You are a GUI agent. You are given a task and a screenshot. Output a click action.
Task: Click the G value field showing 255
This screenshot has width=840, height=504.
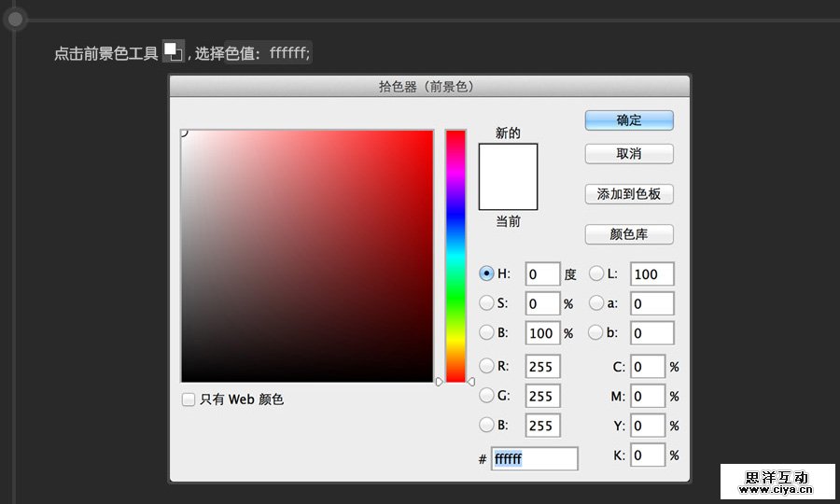coord(542,396)
